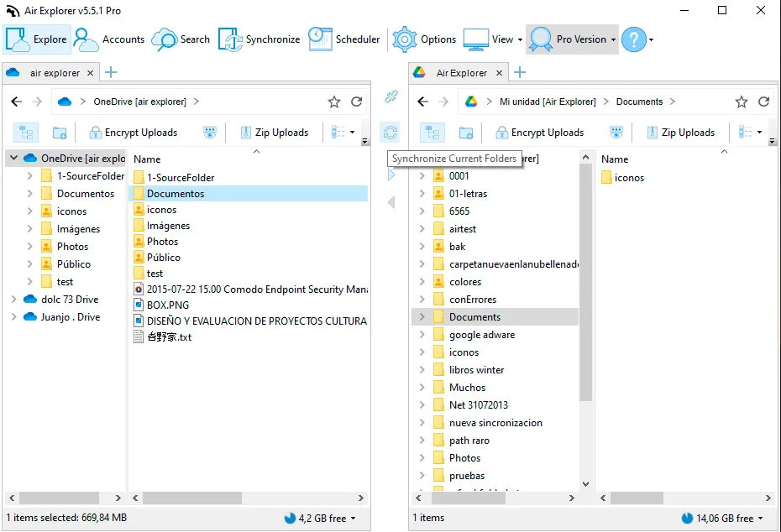Sort right file list by Name header

coord(615,159)
